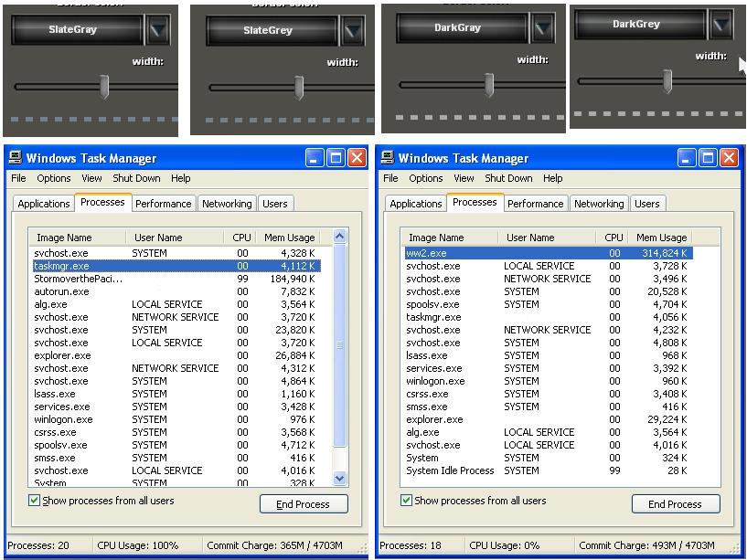
Task: Open Options menu in left Task Manager
Action: [54, 178]
